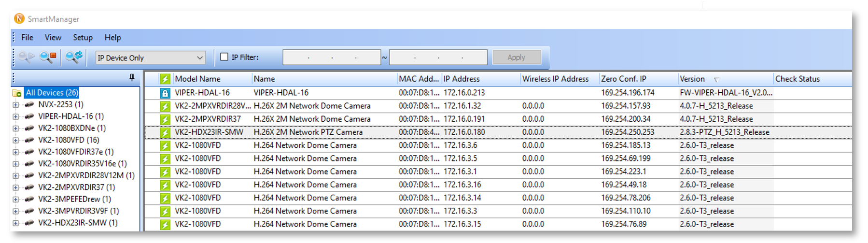Open the View menu
This screenshot has width=868, height=243.
[53, 38]
